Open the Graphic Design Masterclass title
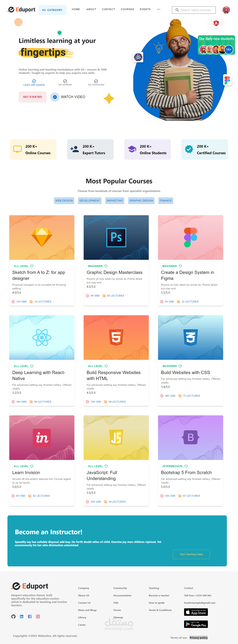This screenshot has height=644, width=238. click(114, 273)
